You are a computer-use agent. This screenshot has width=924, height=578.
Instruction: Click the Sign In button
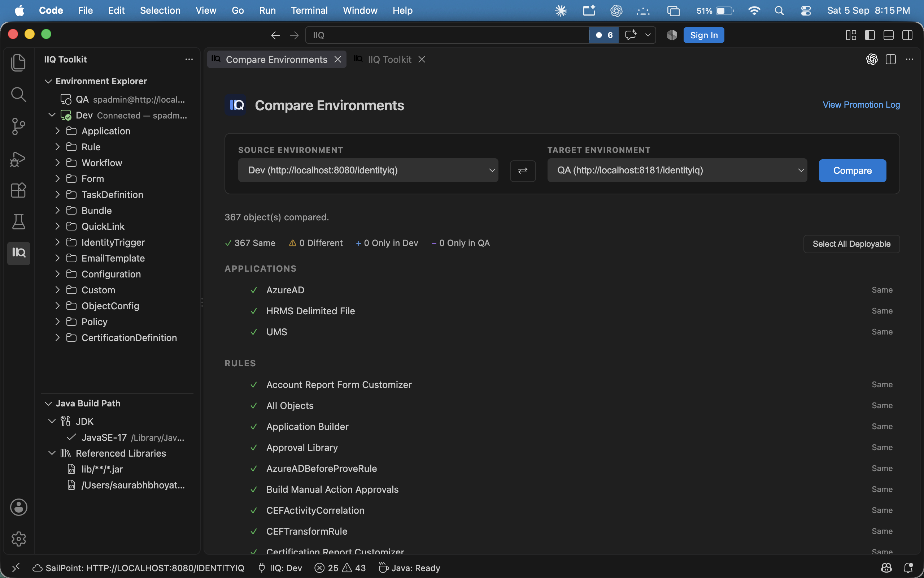pyautogui.click(x=704, y=35)
